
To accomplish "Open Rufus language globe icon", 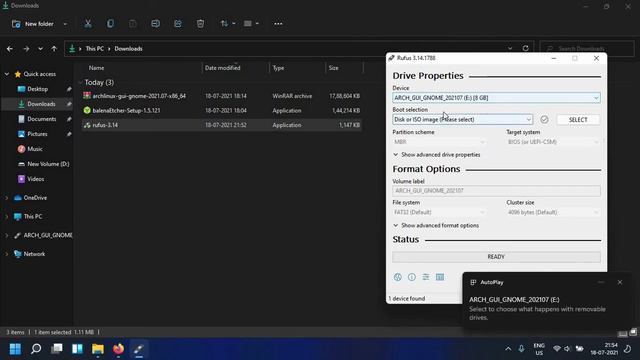I will [398, 277].
